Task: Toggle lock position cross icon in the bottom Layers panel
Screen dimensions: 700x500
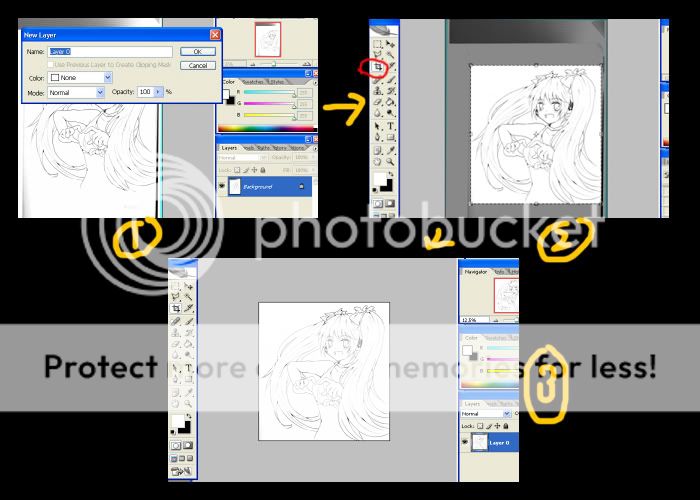Action: 497,426
